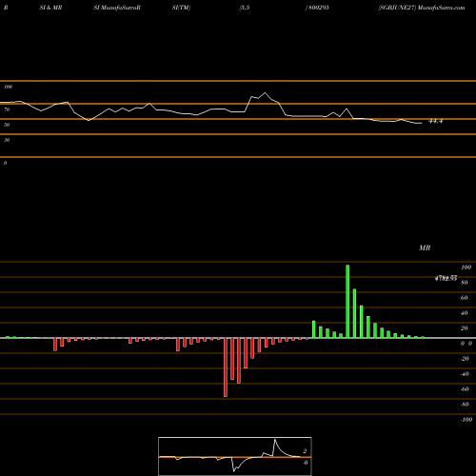
Task: Select the RSI axis label 0
Action: [5, 163]
